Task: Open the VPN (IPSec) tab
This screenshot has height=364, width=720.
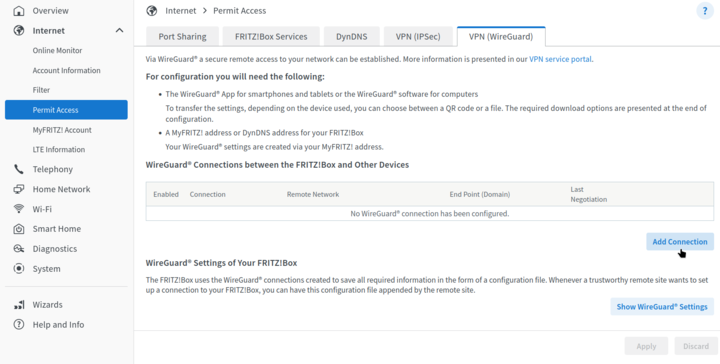Action: coord(418,37)
